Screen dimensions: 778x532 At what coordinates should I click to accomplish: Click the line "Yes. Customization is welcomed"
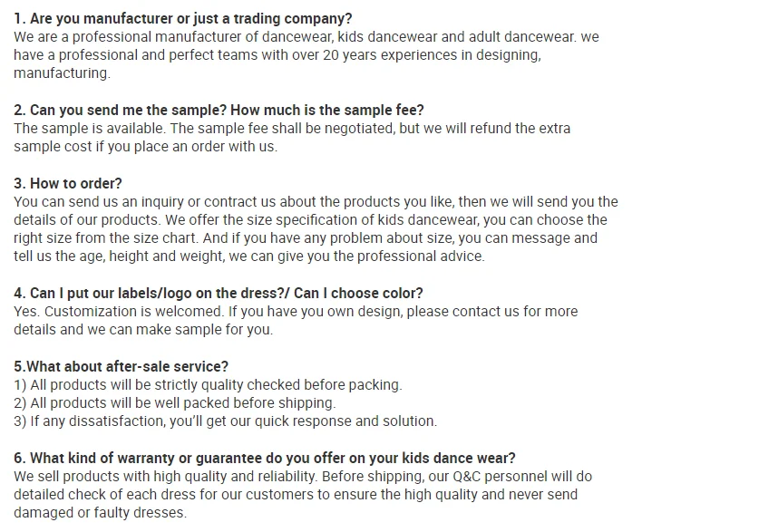(x=296, y=312)
